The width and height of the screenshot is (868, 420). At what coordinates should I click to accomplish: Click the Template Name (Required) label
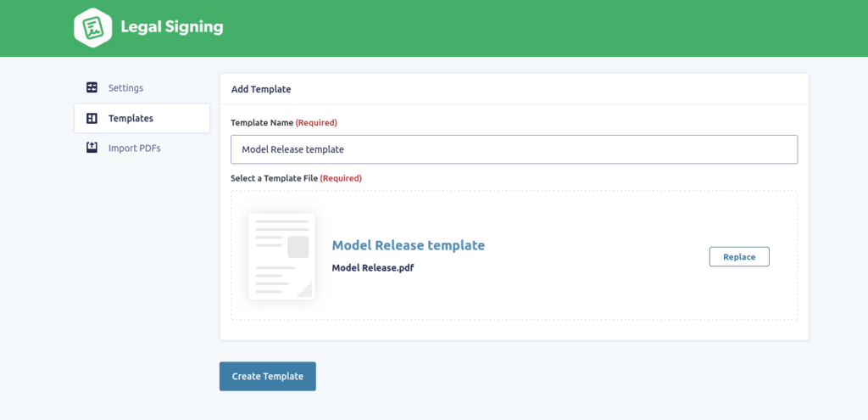pos(283,122)
